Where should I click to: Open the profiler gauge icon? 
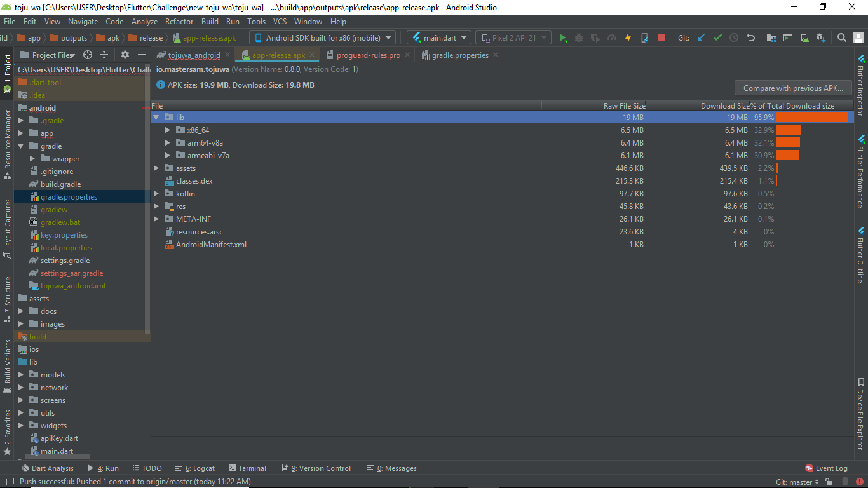pos(612,38)
